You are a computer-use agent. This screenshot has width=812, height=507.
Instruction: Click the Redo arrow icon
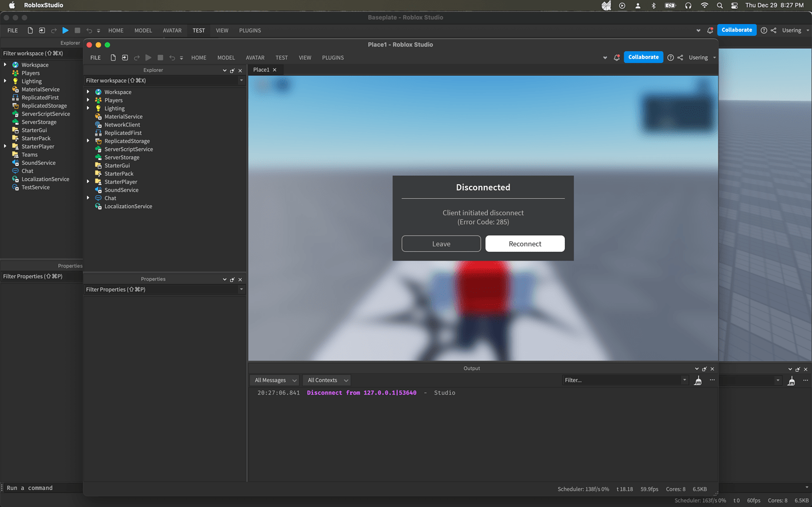(x=137, y=57)
